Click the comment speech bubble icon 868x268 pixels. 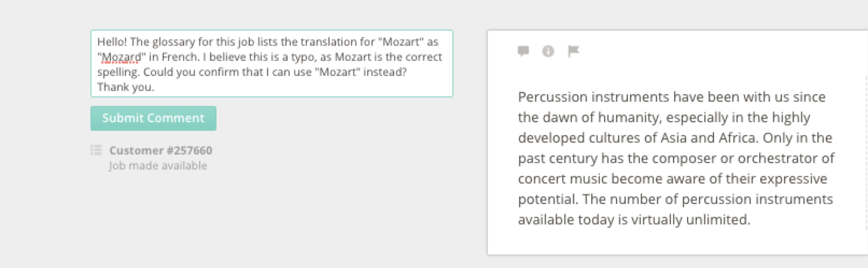(x=523, y=51)
